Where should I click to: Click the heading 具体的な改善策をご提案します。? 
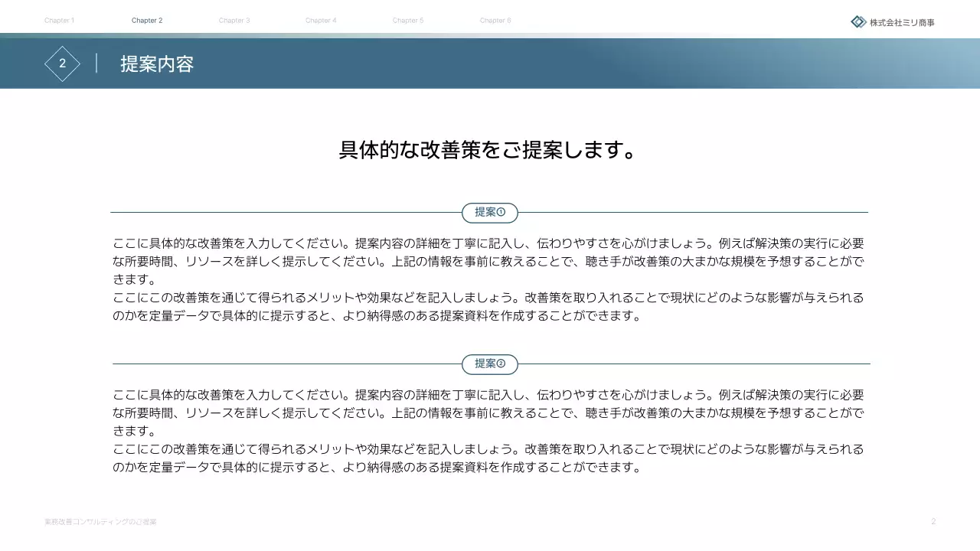[489, 151]
